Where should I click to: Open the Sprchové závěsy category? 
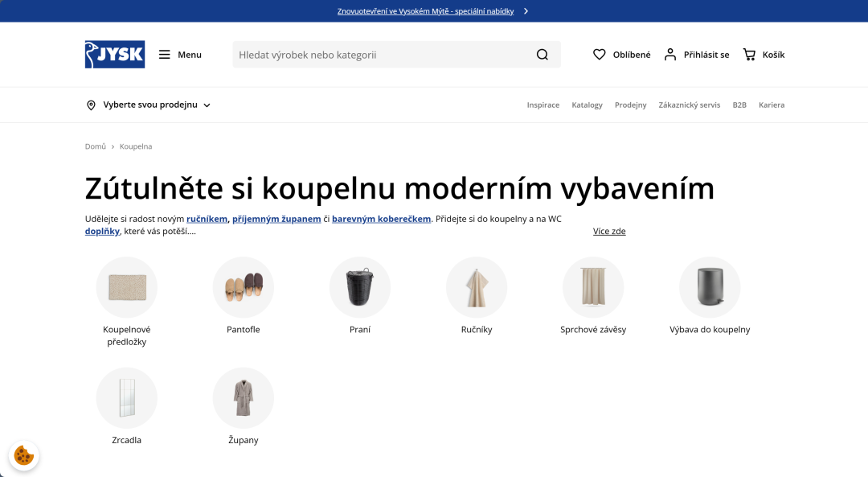coord(593,287)
